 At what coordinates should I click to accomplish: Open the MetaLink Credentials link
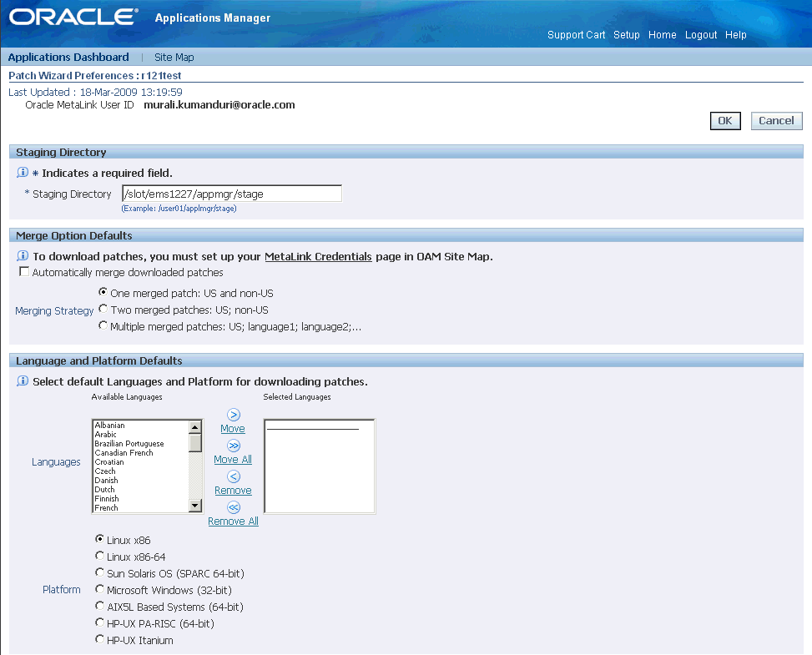tap(318, 256)
